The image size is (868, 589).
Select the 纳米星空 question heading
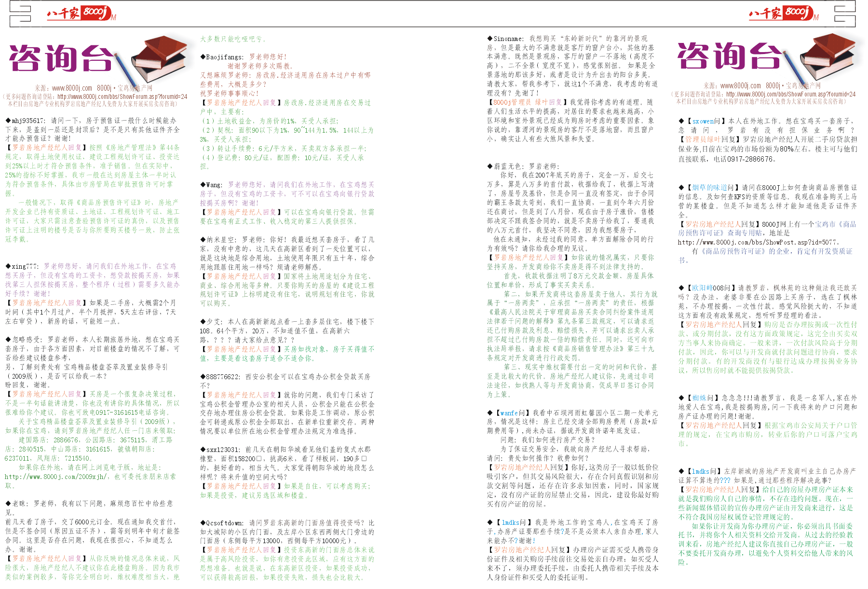point(221,240)
